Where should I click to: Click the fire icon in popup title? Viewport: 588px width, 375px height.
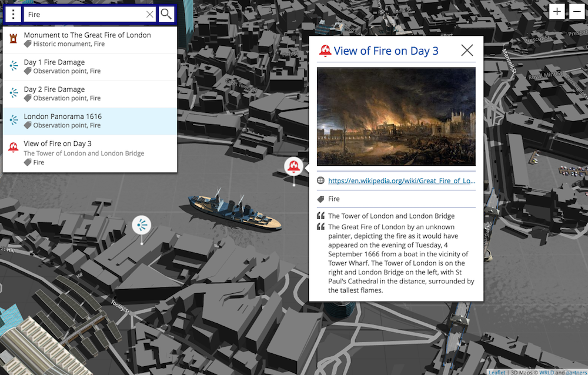(x=325, y=51)
